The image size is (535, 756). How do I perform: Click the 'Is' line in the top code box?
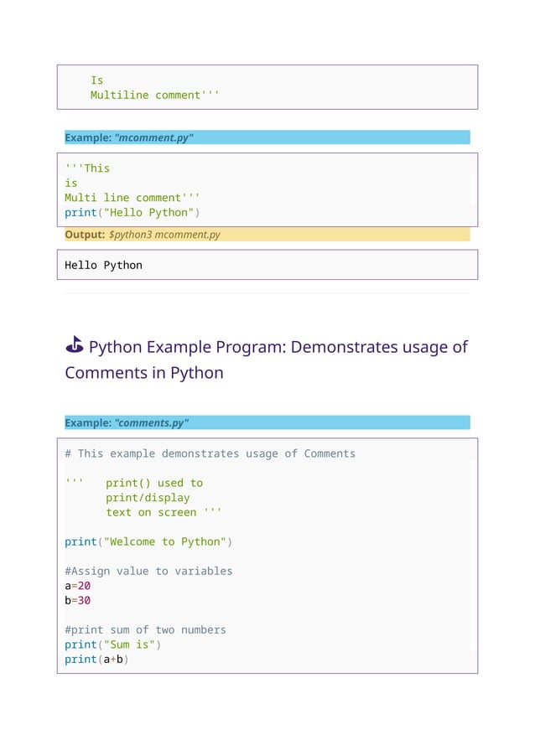(x=96, y=80)
